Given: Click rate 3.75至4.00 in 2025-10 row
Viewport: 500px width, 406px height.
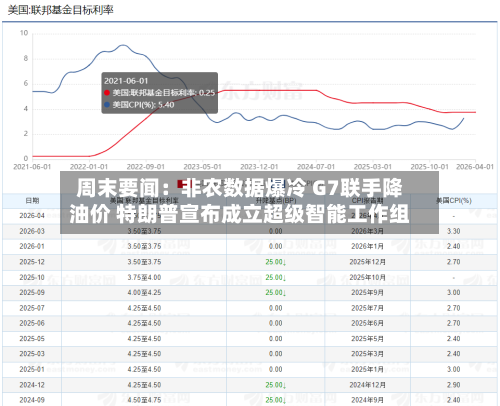Looking at the screenshot, I should [144, 277].
